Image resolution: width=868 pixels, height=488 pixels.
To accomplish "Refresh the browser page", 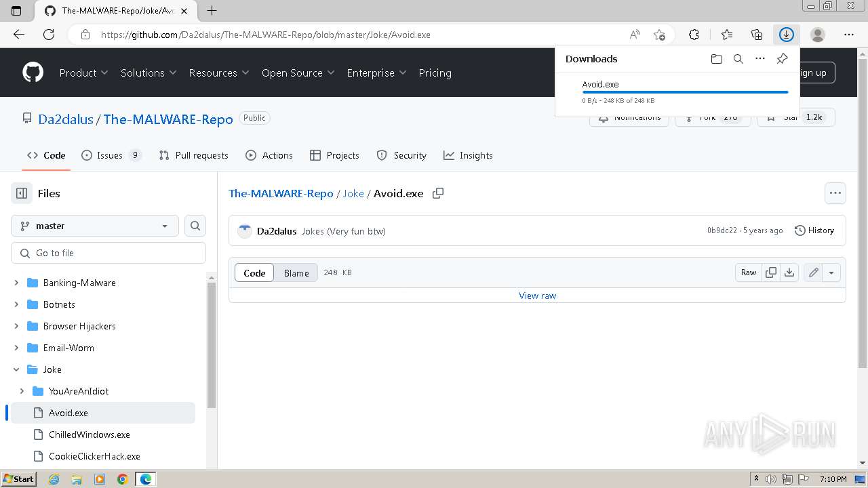I will pos(49,35).
